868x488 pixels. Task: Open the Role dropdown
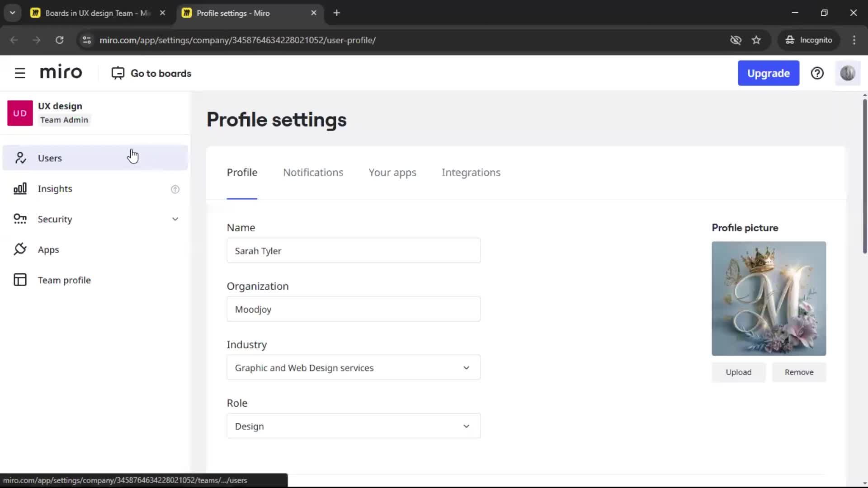(x=354, y=426)
